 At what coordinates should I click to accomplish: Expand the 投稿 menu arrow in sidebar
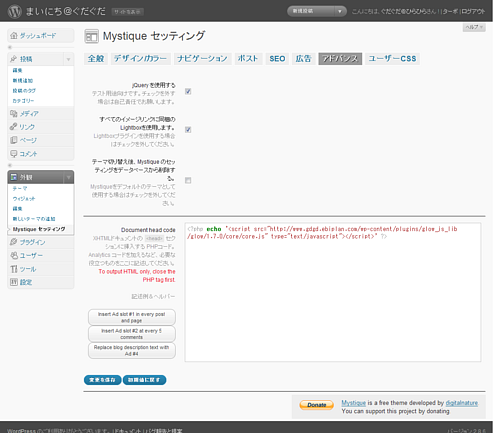pos(68,59)
